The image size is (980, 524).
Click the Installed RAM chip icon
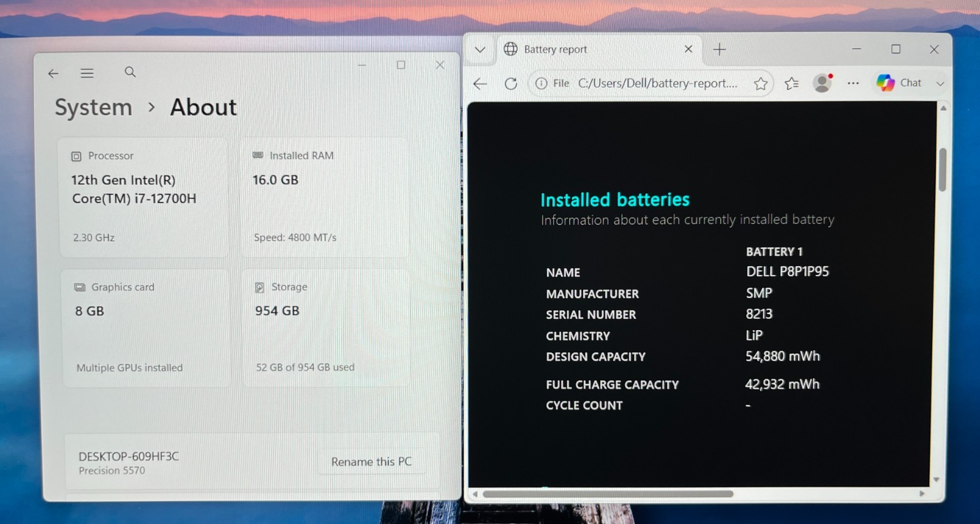[x=258, y=155]
